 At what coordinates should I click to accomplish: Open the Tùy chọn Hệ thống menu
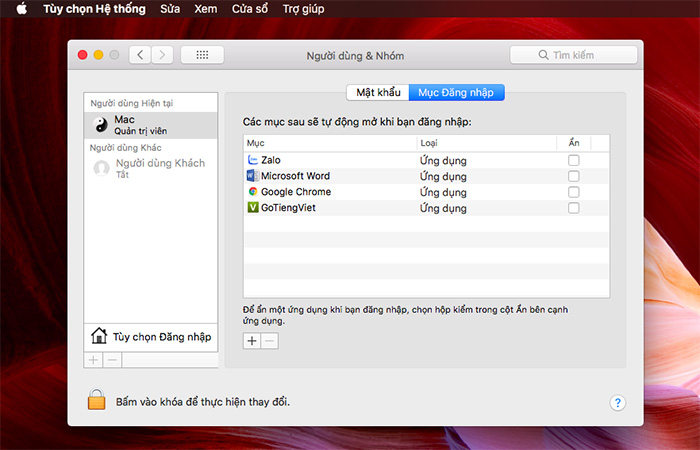94,9
